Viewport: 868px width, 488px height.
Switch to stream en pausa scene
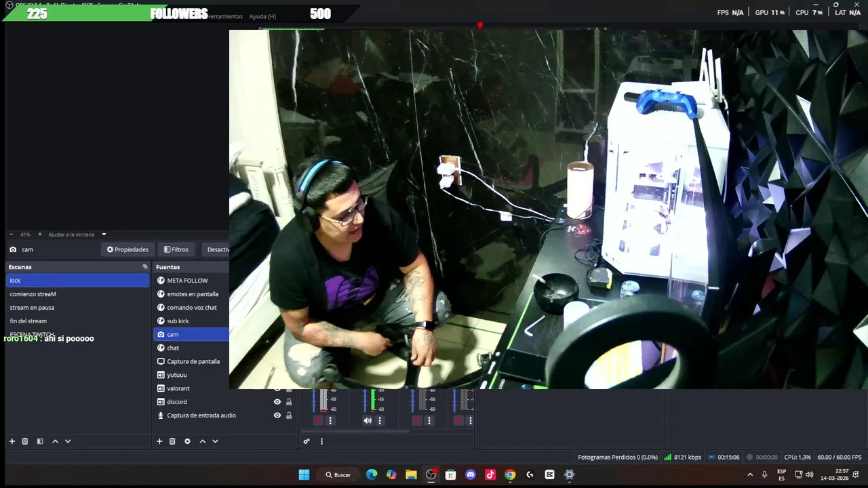tap(77, 308)
